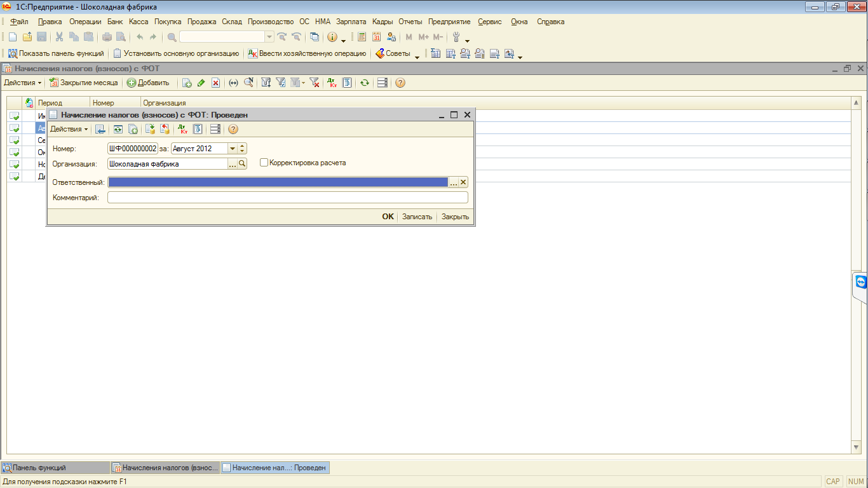Click the green pencil edit icon in list toolbar
Image resolution: width=868 pixels, height=488 pixels.
[x=201, y=83]
